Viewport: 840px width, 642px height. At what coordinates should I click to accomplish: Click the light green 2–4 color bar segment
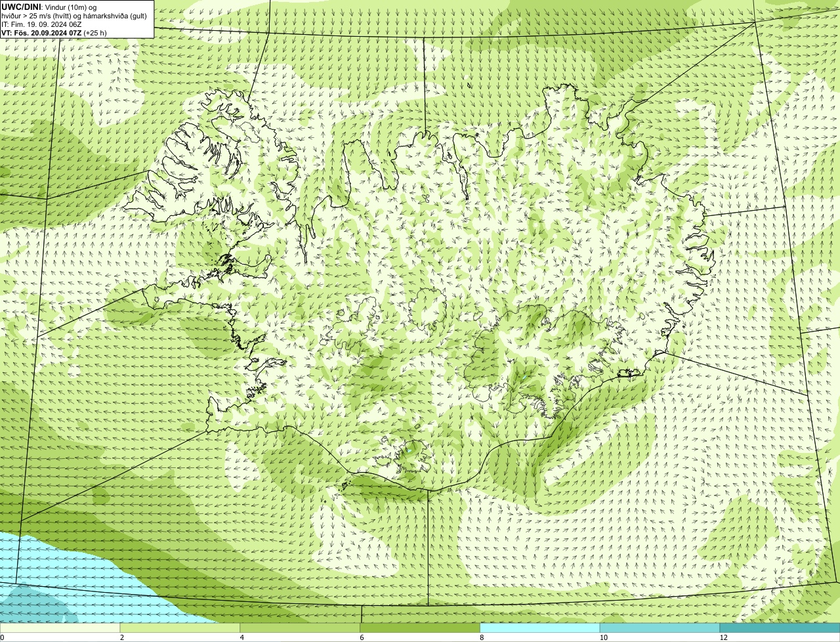180,628
